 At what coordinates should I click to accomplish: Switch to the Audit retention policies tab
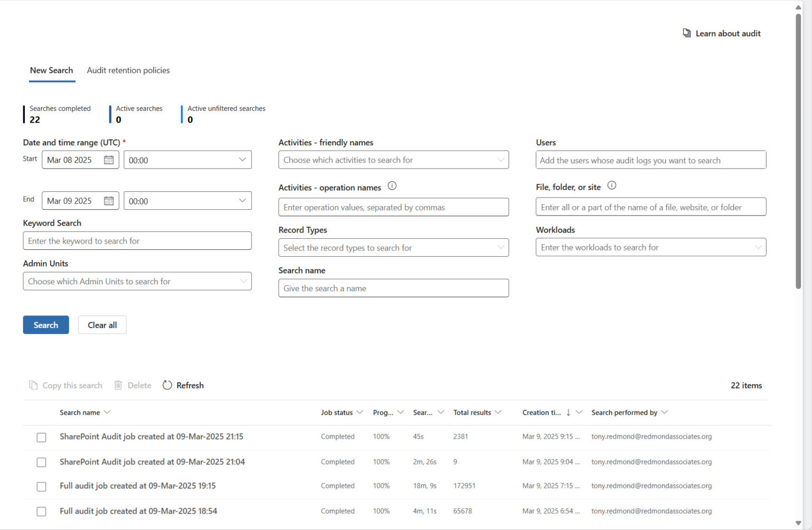[x=128, y=70]
